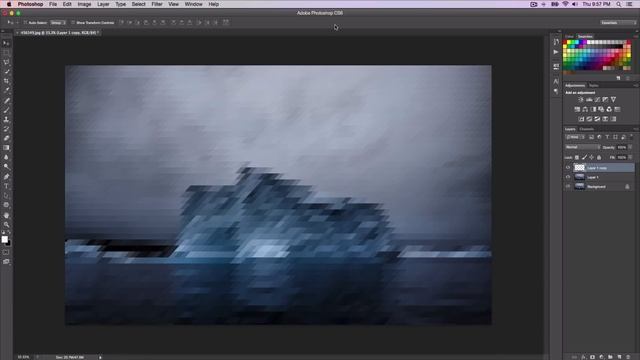Open the History panel icon
Image resolution: width=640 pixels, height=360 pixels.
click(x=556, y=42)
